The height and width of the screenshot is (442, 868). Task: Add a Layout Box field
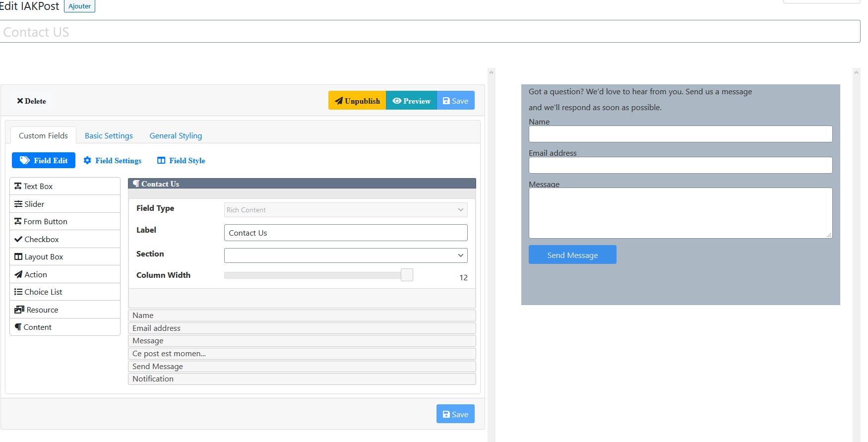click(65, 256)
